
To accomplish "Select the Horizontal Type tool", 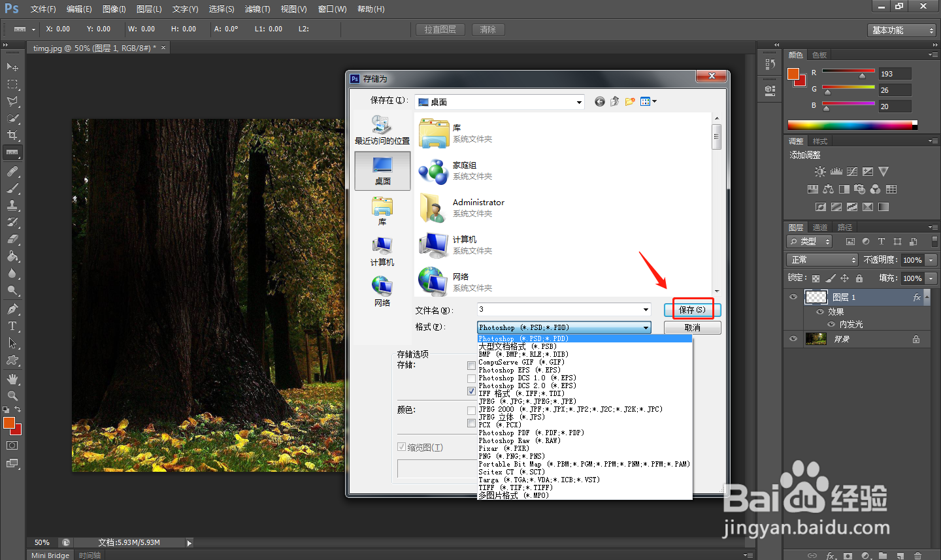I will [12, 326].
